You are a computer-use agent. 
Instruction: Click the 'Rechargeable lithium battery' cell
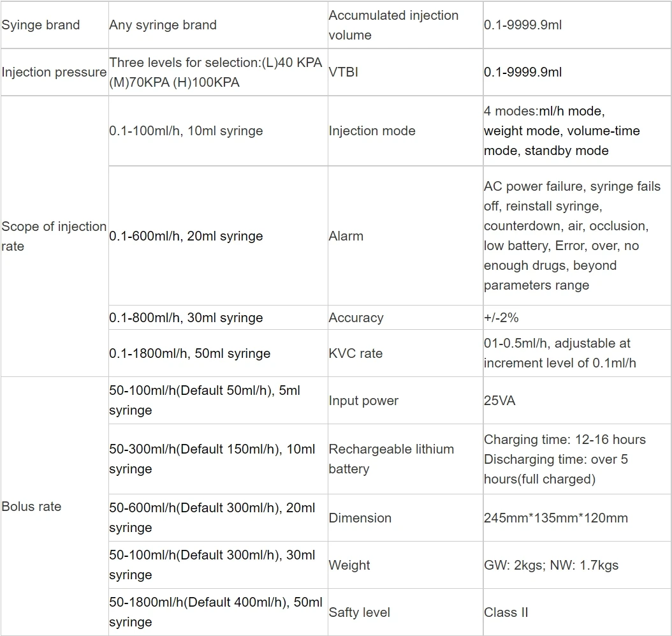pos(391,459)
